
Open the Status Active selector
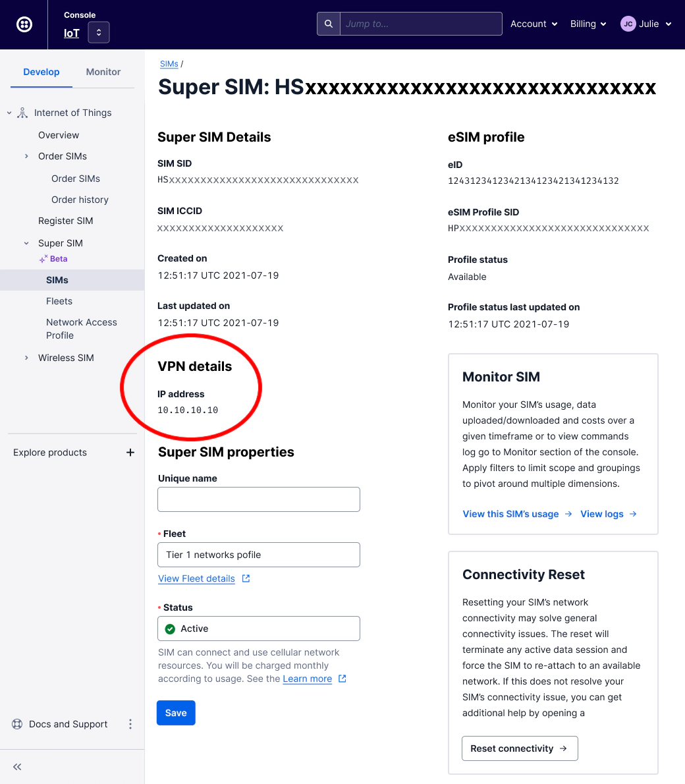(259, 629)
